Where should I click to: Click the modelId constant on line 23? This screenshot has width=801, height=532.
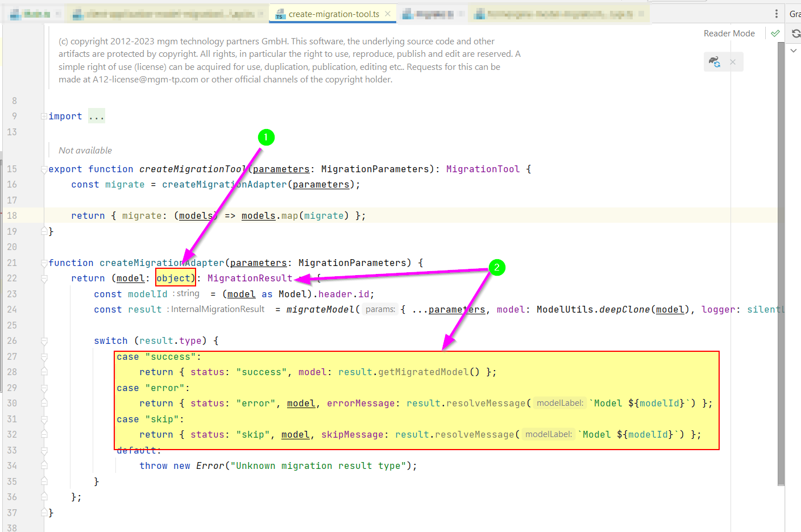(x=148, y=294)
